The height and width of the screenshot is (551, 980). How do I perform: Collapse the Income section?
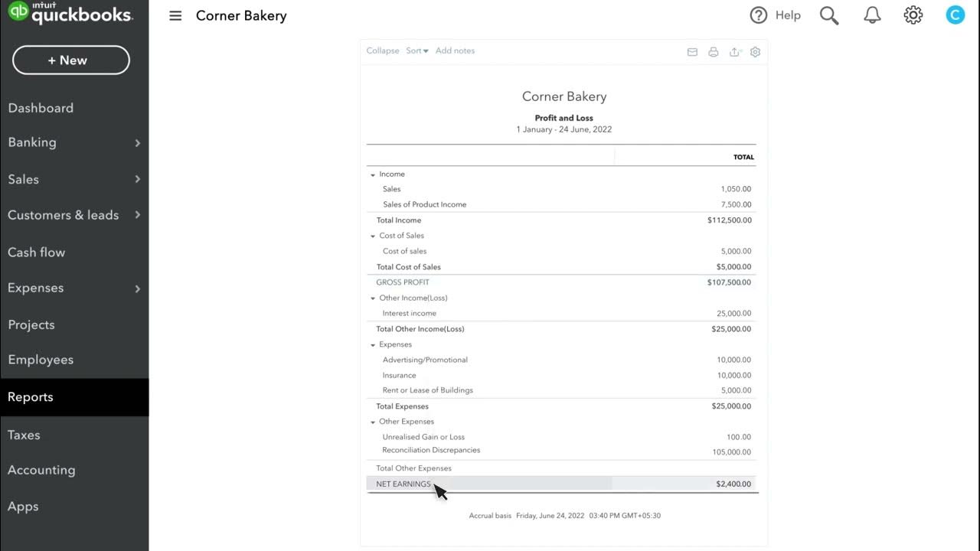pos(373,174)
